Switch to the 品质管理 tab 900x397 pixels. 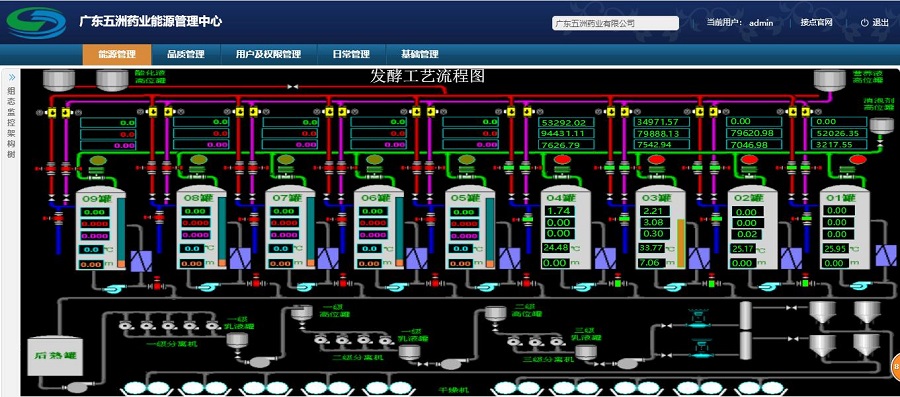186,55
